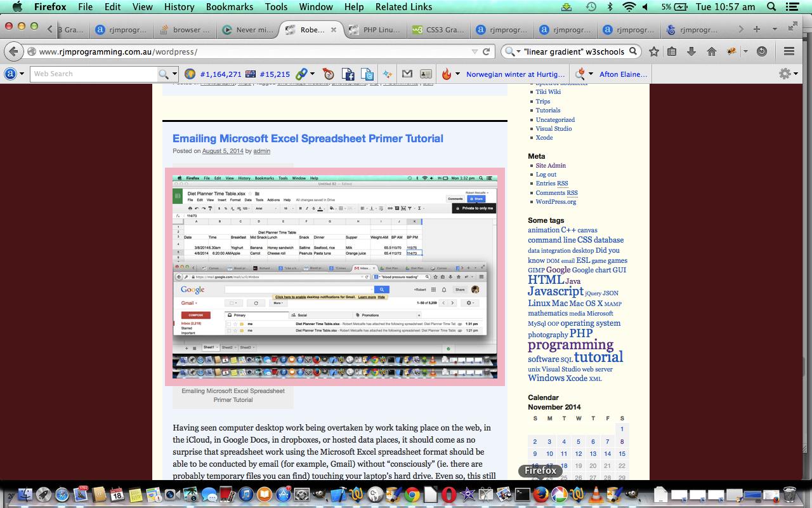Image resolution: width=812 pixels, height=508 pixels.
Task: Expand dropdown beside the search-flame icon
Action: click(591, 74)
